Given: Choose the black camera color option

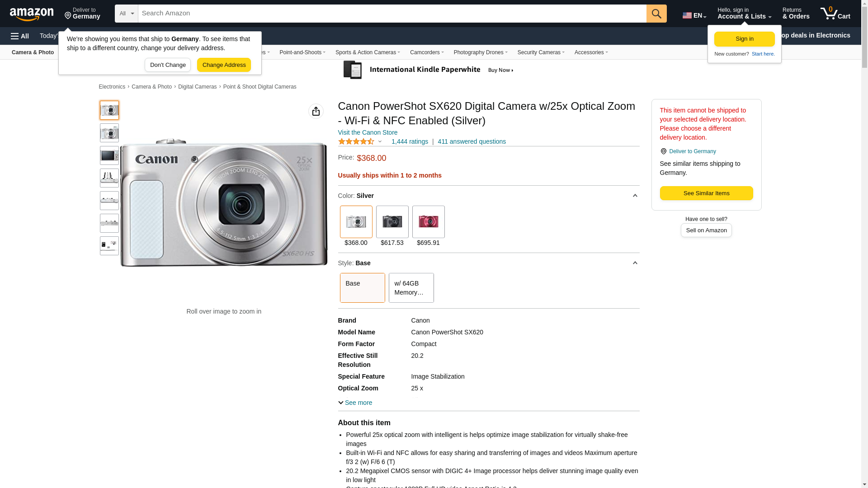Looking at the screenshot, I should click(x=392, y=222).
